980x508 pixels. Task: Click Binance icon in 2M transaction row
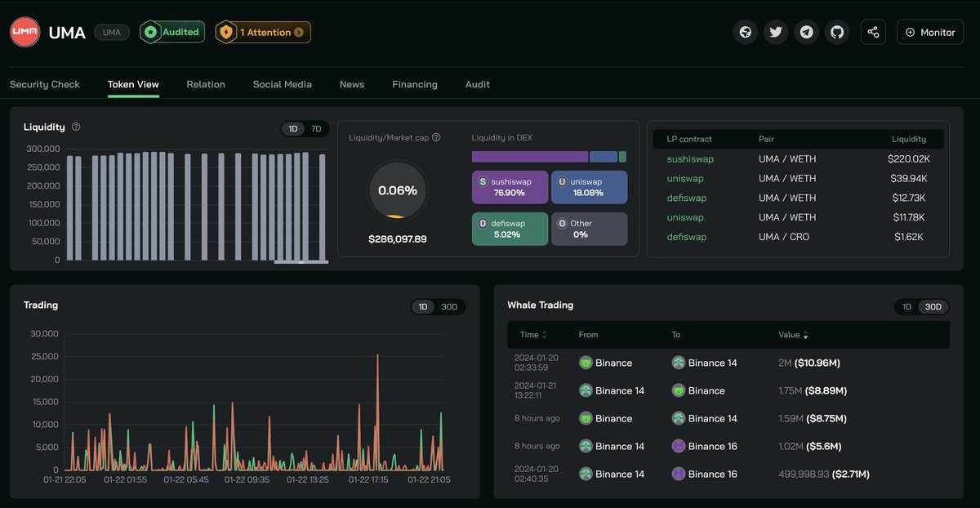[x=586, y=363]
